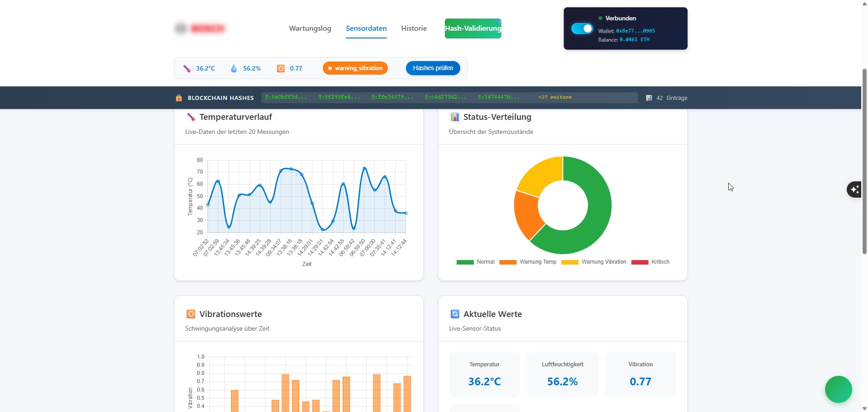
Task: Click the chart icon next to 42 Einträge
Action: pos(649,98)
